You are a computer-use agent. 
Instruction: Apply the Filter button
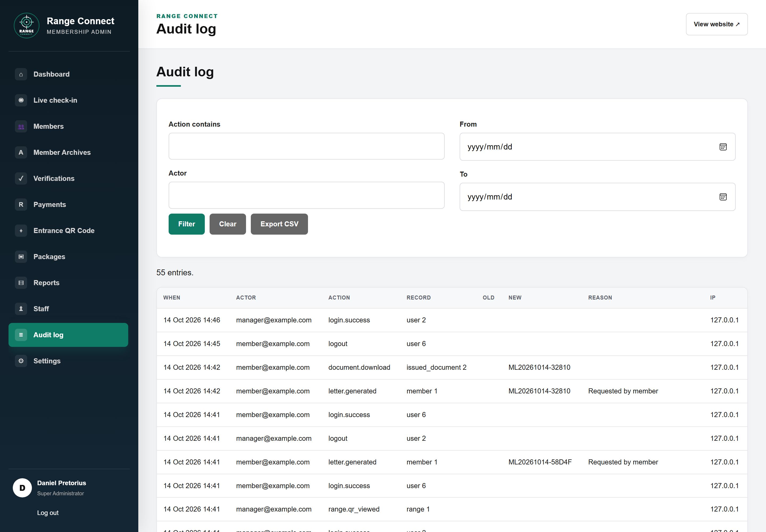click(x=186, y=224)
